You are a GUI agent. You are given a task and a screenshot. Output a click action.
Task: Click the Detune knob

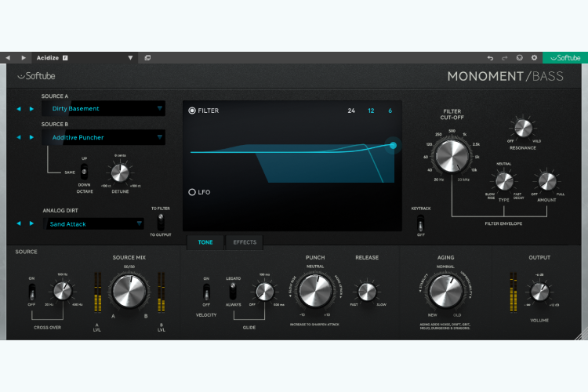120,173
